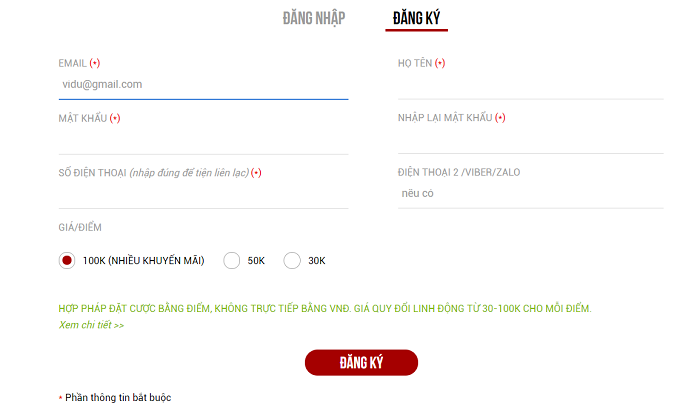Image resolution: width=700 pixels, height=415 pixels.
Task: Click the EMAIL field label
Action: [x=72, y=63]
